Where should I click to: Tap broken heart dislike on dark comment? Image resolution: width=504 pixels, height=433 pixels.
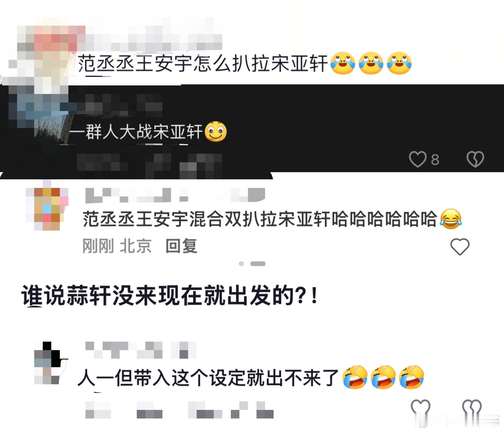[475, 159]
